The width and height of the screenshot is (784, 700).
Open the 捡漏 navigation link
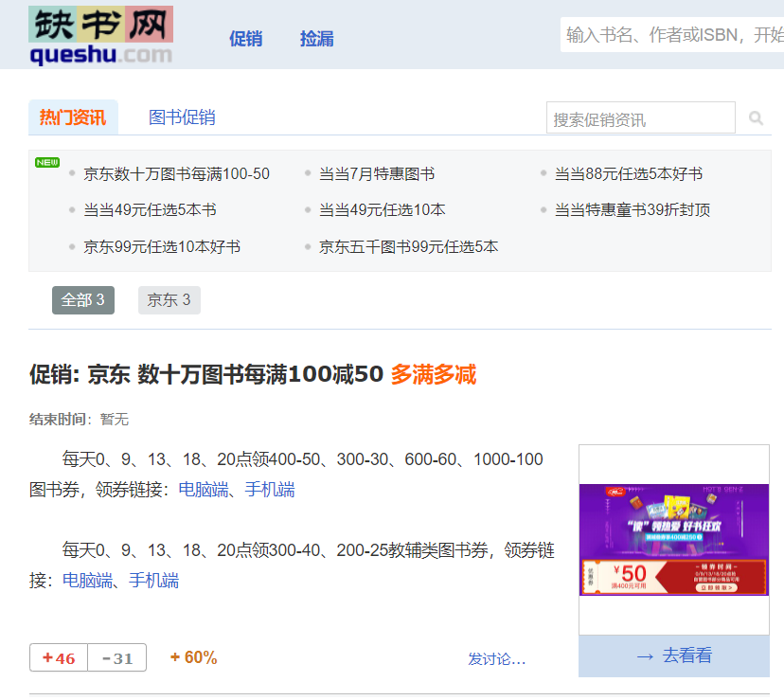[x=316, y=39]
